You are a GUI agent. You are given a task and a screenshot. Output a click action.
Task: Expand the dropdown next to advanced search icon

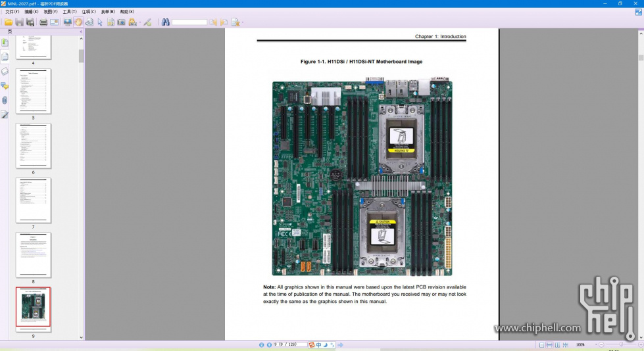242,22
